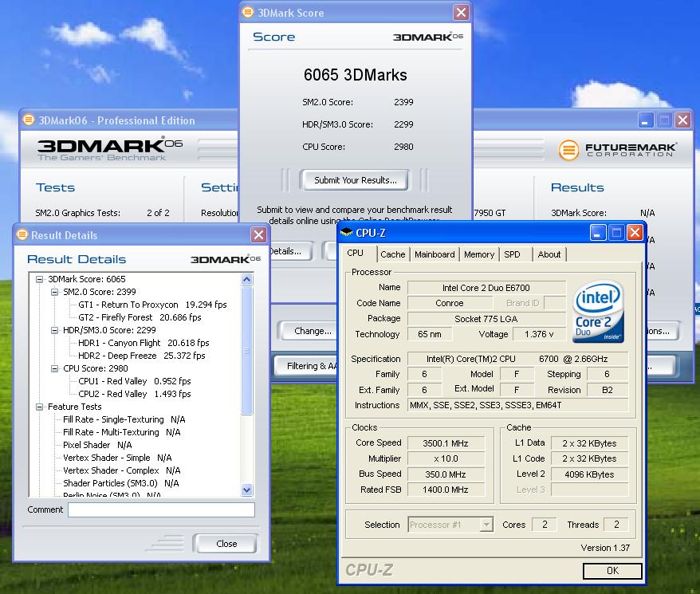Close the Result Details window with X
The image size is (700, 594).
point(258,234)
